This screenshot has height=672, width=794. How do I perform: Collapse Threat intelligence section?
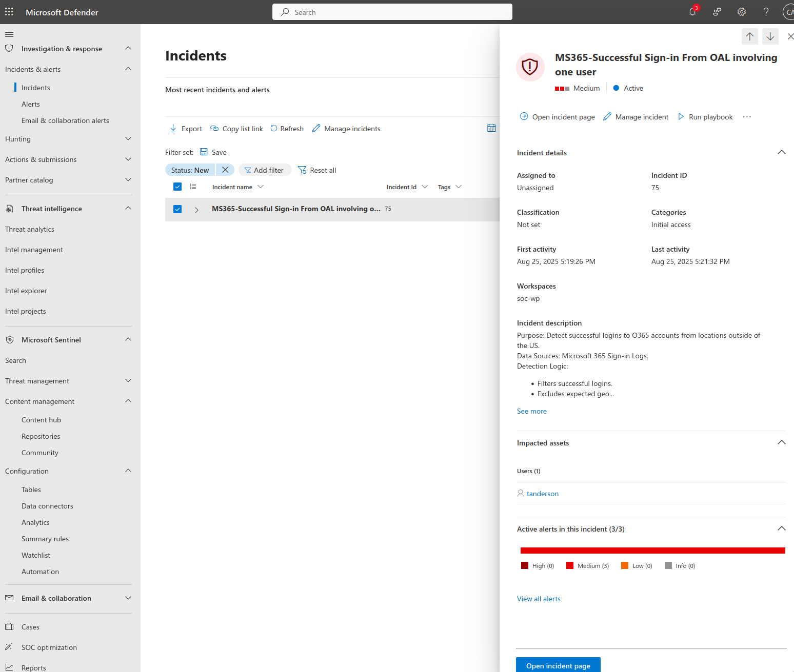pyautogui.click(x=128, y=208)
